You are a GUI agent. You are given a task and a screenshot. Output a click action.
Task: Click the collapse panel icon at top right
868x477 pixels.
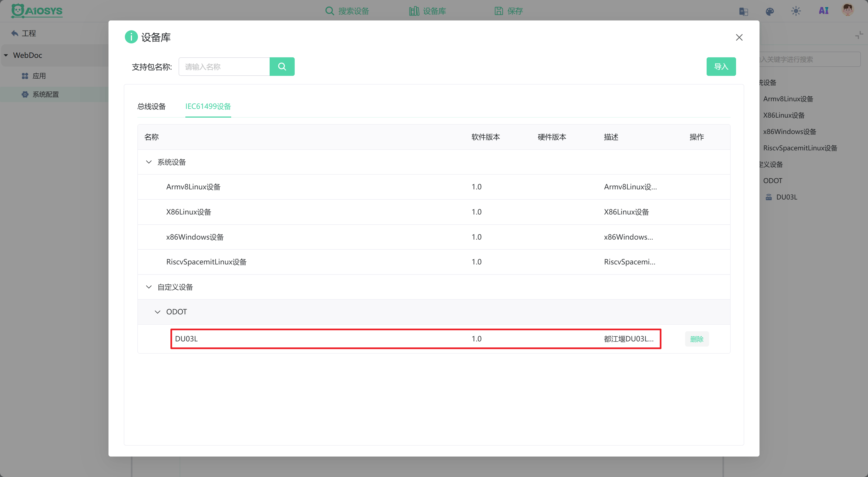(x=859, y=35)
